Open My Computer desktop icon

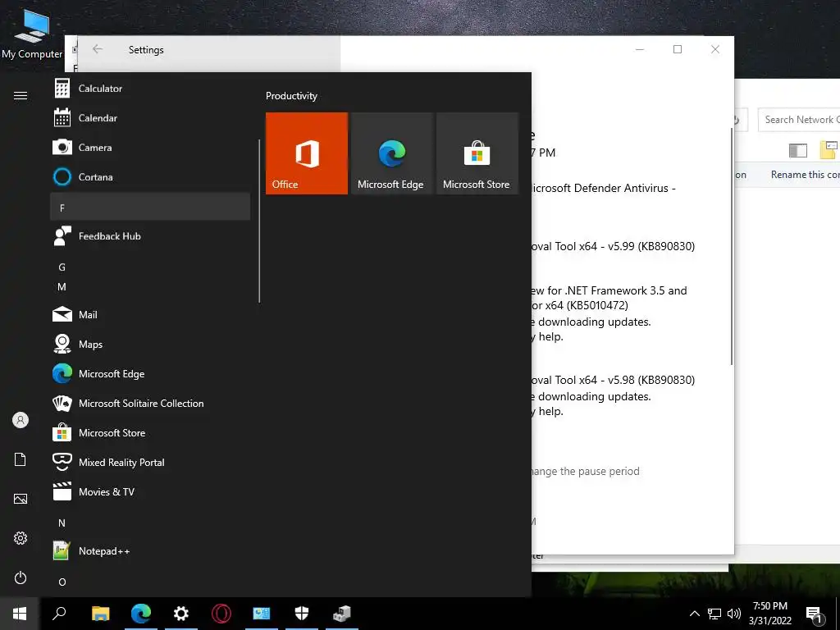coord(32,33)
